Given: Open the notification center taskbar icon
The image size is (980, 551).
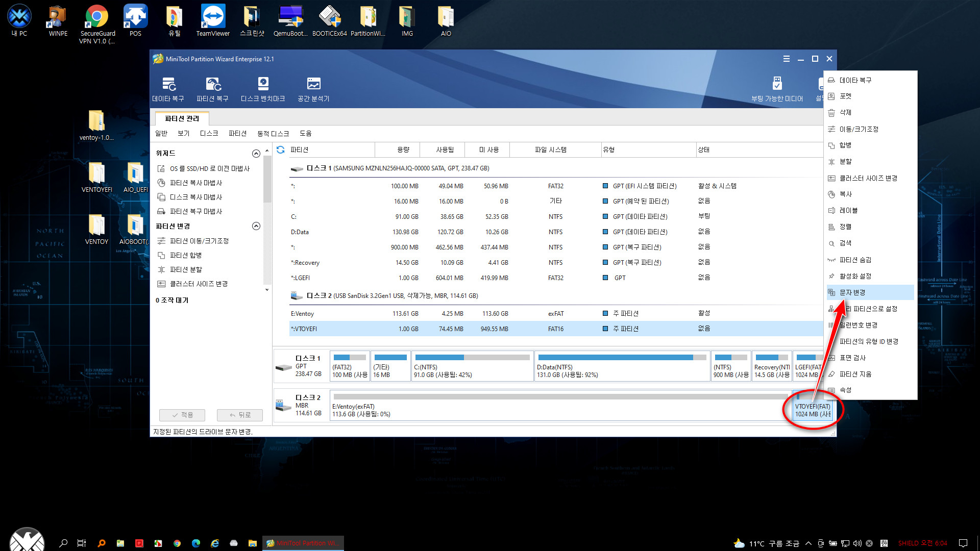Looking at the screenshot, I should (x=963, y=543).
